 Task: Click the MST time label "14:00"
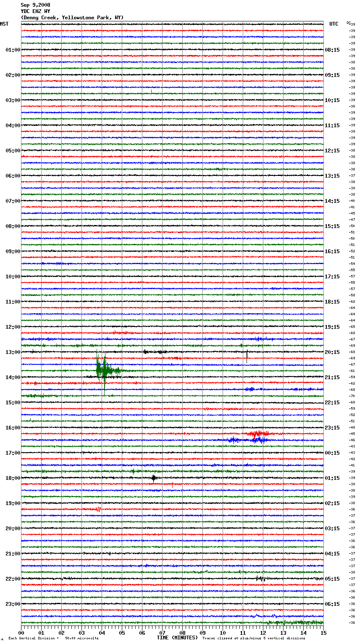pos(13,377)
